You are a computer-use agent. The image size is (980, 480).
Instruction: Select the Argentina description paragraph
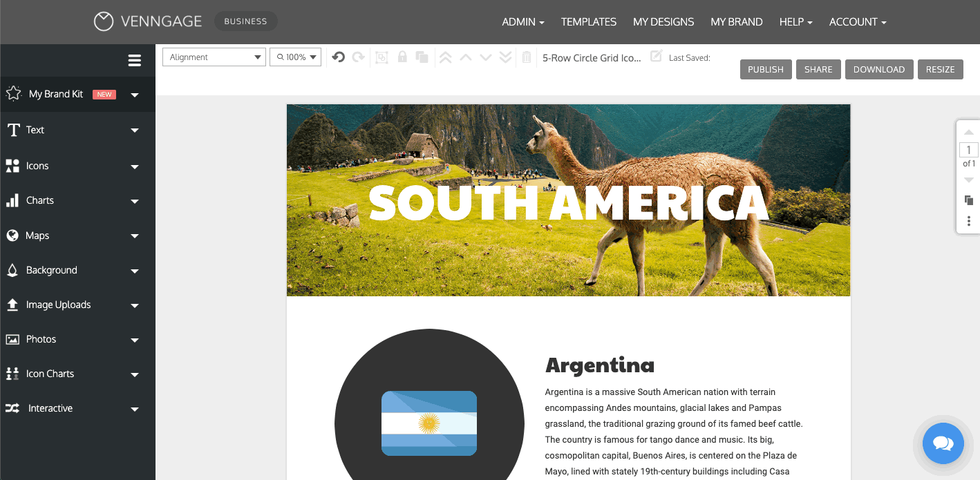coord(675,432)
